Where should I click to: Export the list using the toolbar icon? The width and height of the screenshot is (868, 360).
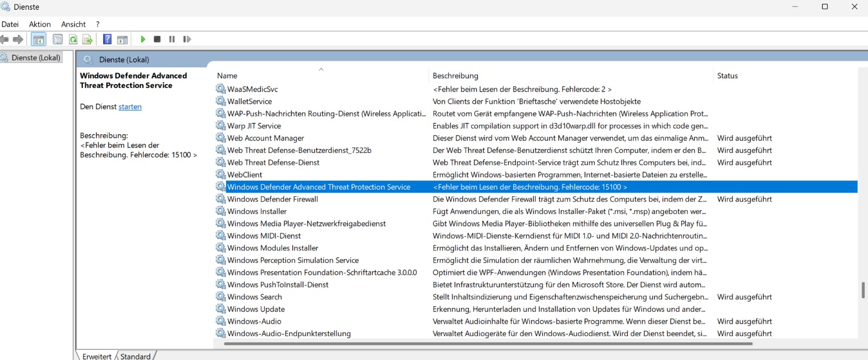tap(87, 39)
